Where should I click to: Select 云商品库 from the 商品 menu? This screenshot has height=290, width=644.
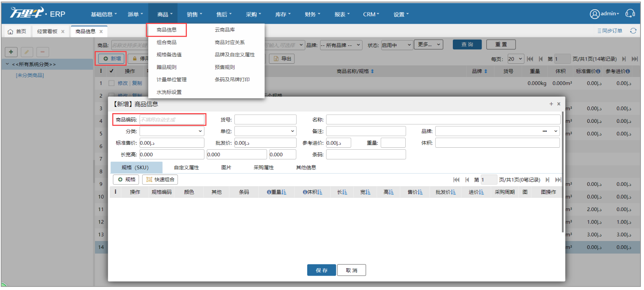[x=225, y=30]
